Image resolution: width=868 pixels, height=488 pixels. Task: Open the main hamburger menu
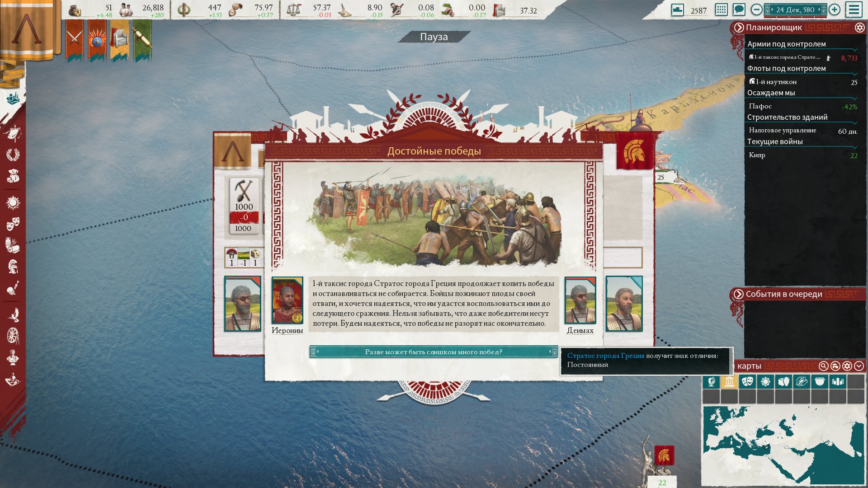pos(854,9)
